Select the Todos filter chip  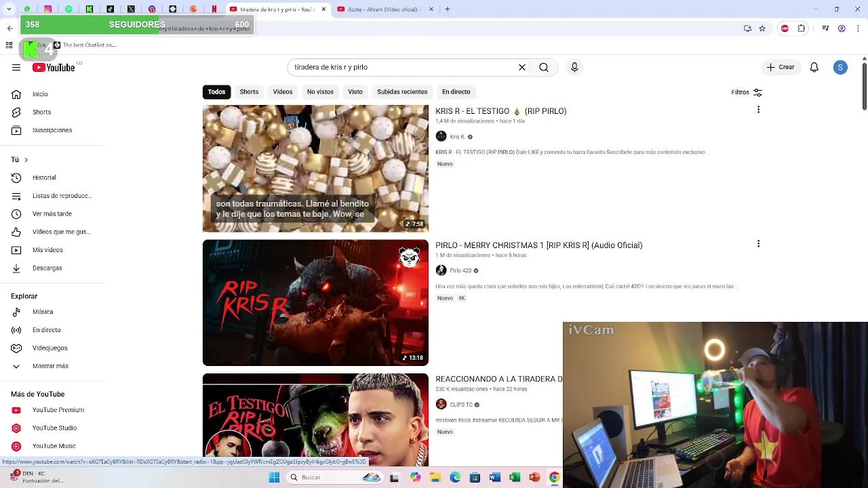click(216, 91)
